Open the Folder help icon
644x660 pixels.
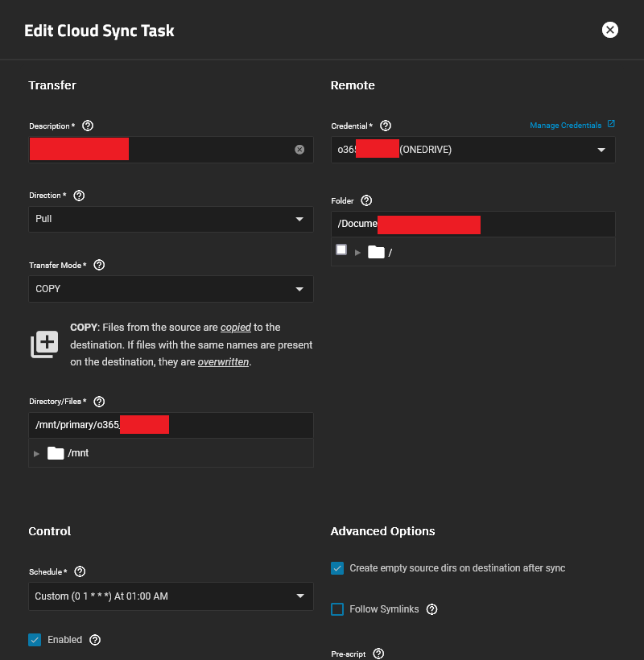tap(366, 200)
